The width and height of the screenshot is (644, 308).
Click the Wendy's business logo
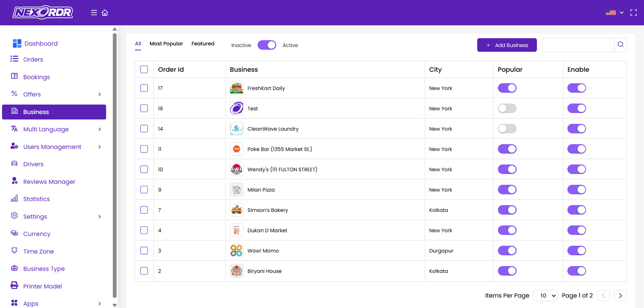[x=237, y=169]
